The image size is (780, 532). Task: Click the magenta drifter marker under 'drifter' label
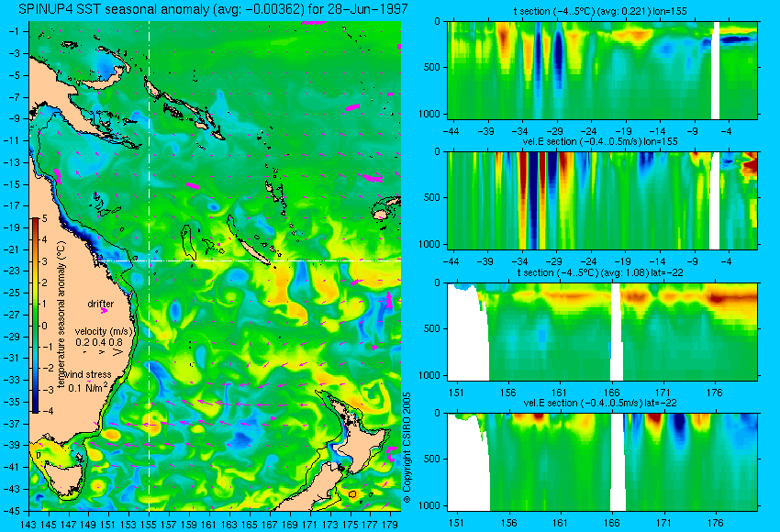coord(104,311)
